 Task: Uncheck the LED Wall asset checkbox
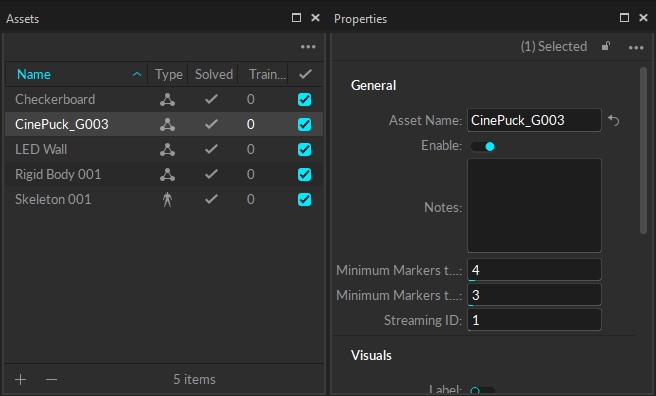(304, 149)
